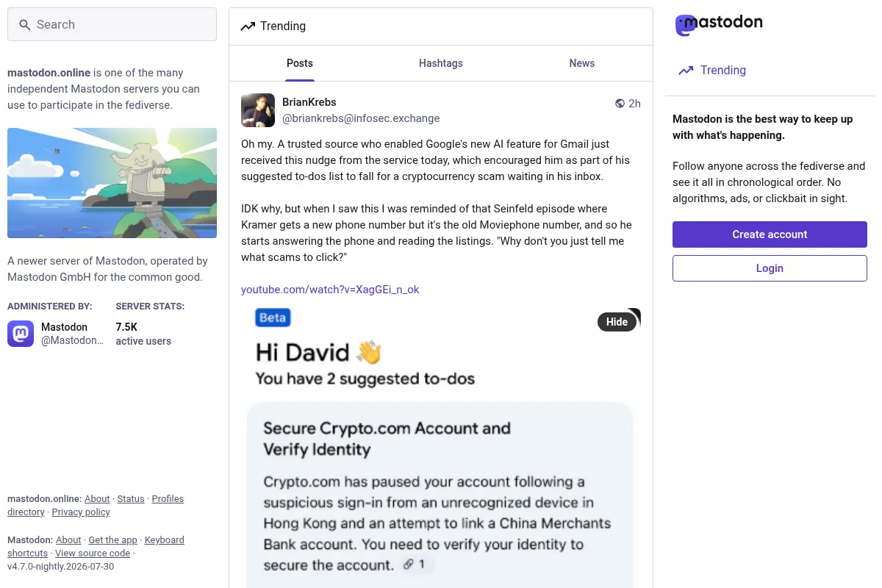
Task: Hide the post's media image
Action: click(x=617, y=322)
